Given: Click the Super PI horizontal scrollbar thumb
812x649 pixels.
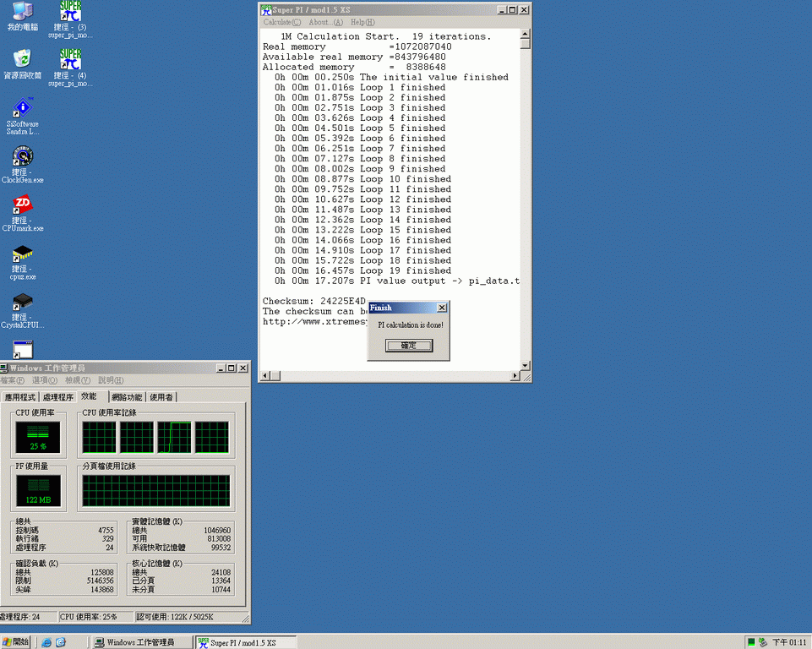Looking at the screenshot, I should [275, 375].
